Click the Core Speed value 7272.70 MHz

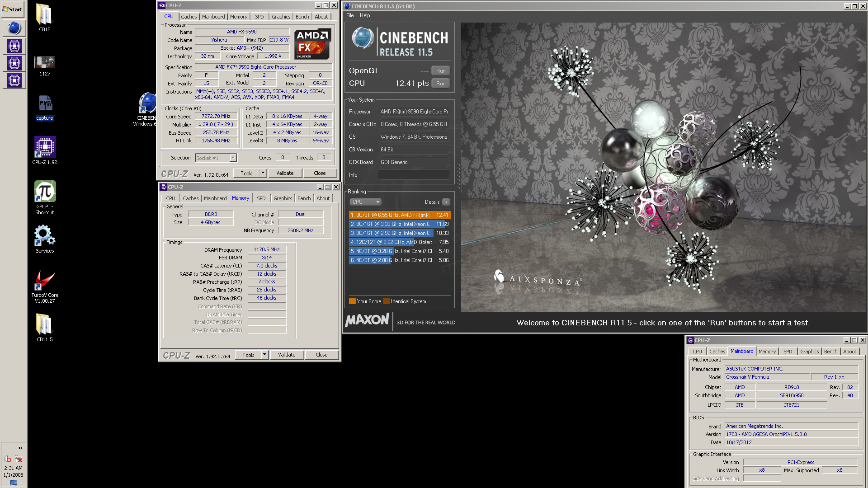click(x=216, y=116)
